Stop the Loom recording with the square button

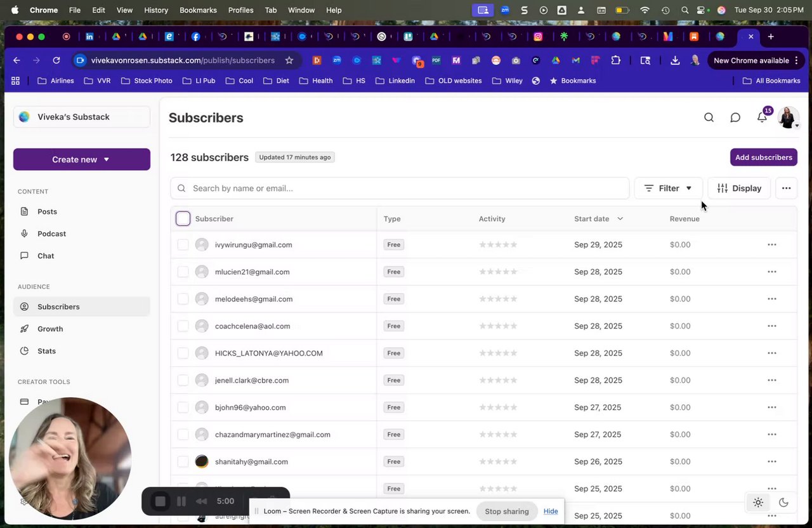[160, 501]
